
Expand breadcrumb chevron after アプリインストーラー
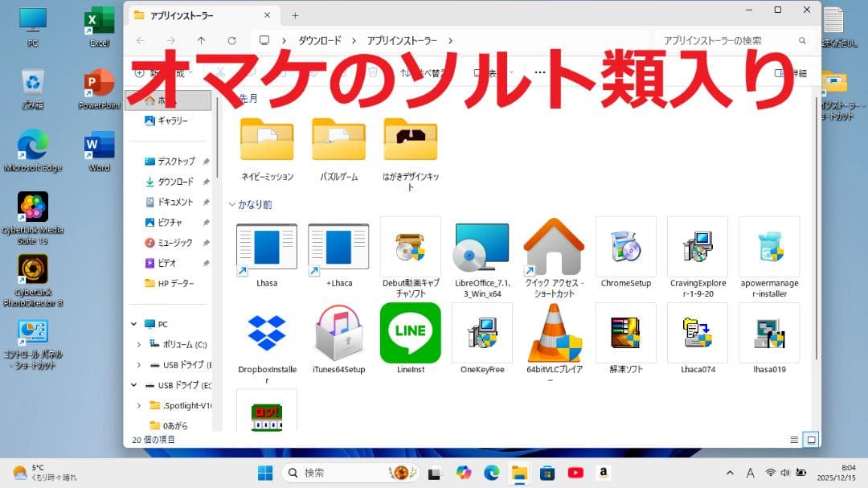pos(450,40)
